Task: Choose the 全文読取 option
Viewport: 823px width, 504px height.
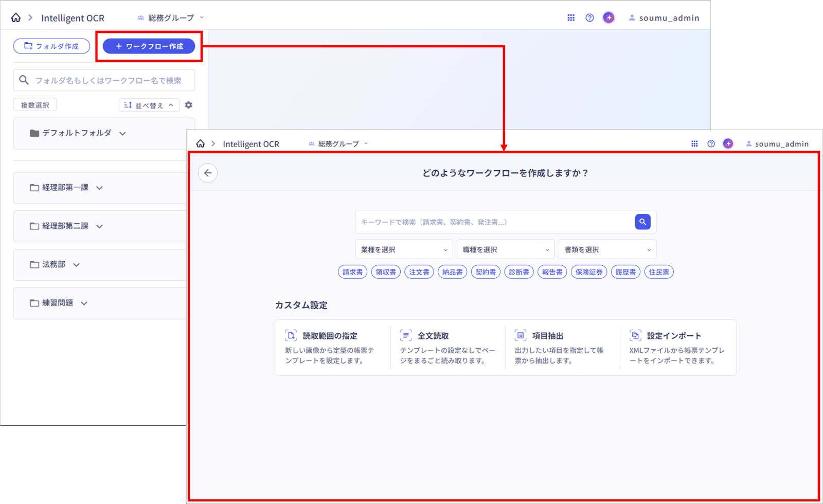Action: click(447, 347)
